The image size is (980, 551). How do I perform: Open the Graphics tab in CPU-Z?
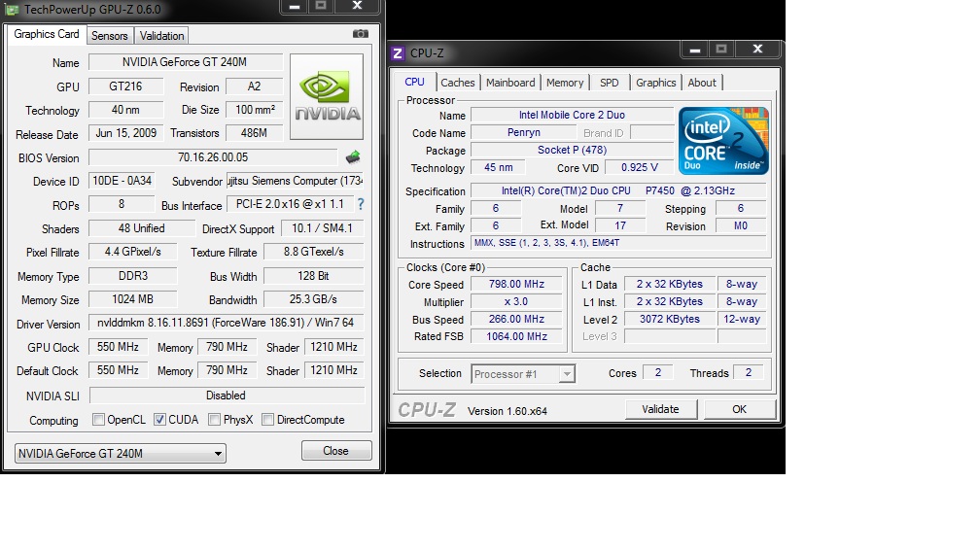tap(655, 83)
